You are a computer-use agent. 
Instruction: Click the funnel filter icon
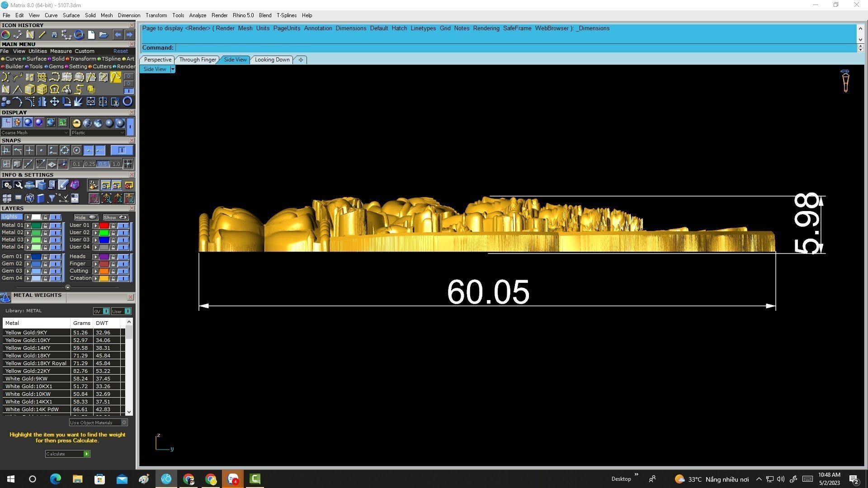[x=52, y=198]
